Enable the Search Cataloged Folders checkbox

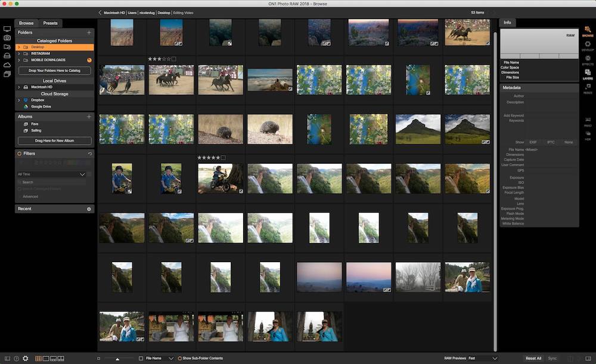click(20, 189)
